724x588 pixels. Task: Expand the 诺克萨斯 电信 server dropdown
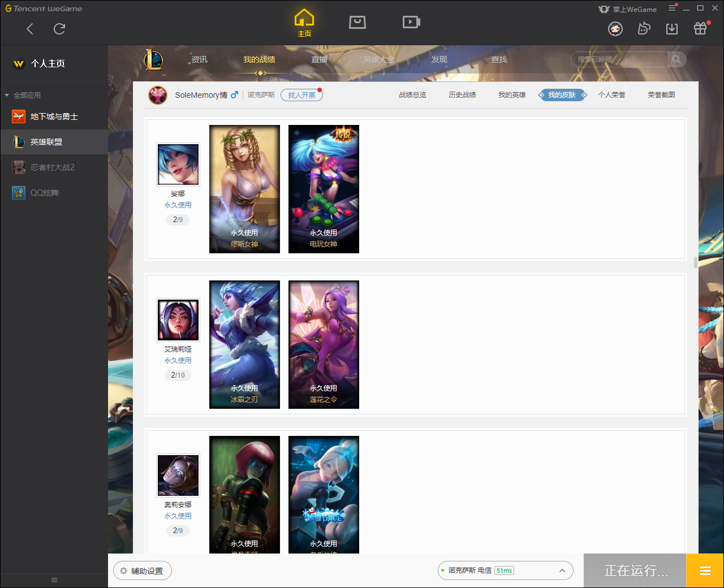506,570
